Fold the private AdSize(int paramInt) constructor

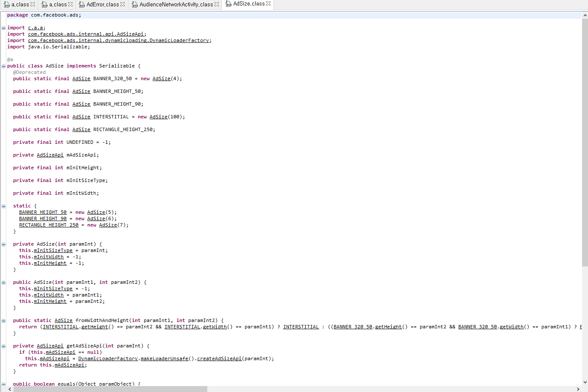pos(3,244)
